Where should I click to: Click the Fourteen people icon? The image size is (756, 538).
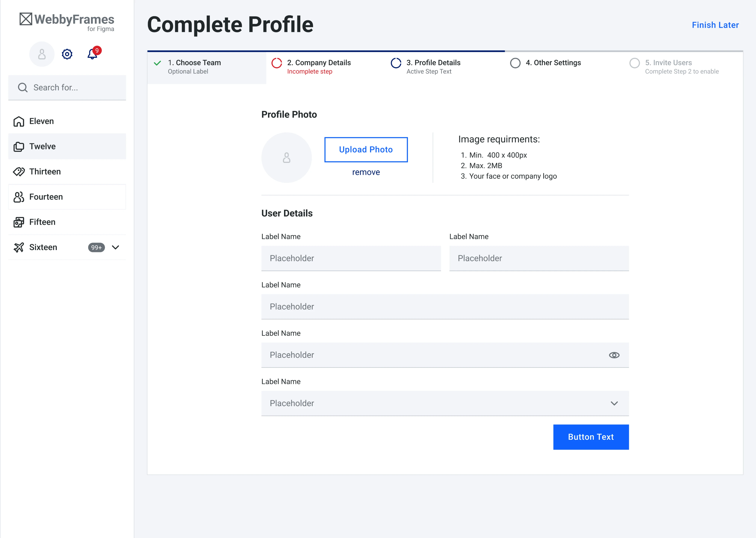pyautogui.click(x=19, y=196)
